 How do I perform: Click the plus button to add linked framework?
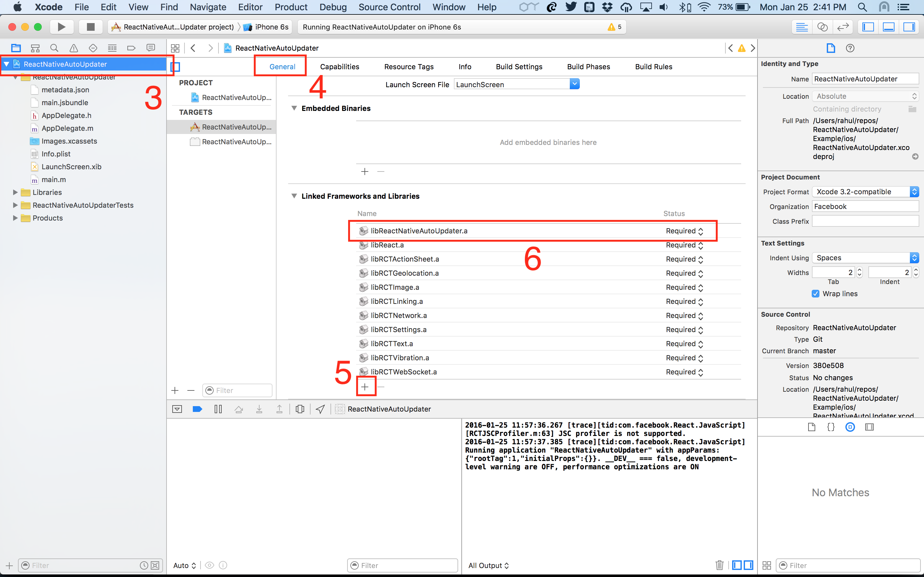click(364, 386)
